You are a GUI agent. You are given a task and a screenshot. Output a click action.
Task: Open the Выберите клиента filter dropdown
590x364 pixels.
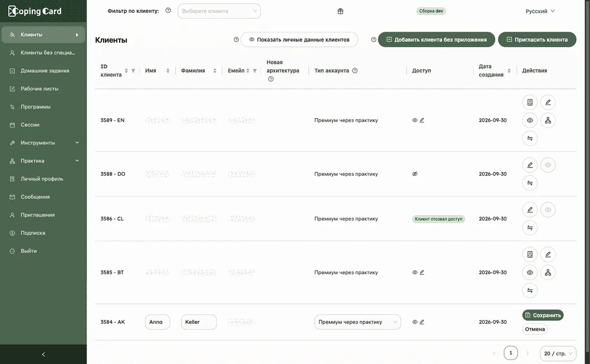219,11
